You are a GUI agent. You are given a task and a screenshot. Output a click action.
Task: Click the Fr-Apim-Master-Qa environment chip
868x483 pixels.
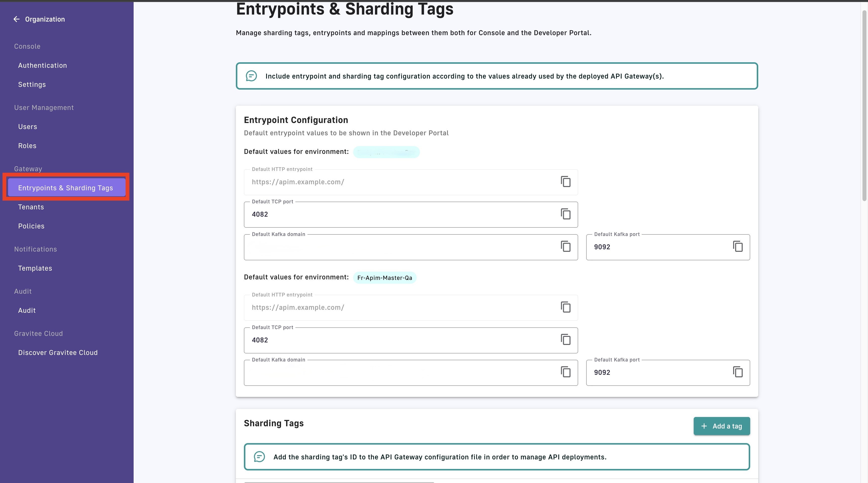(385, 278)
